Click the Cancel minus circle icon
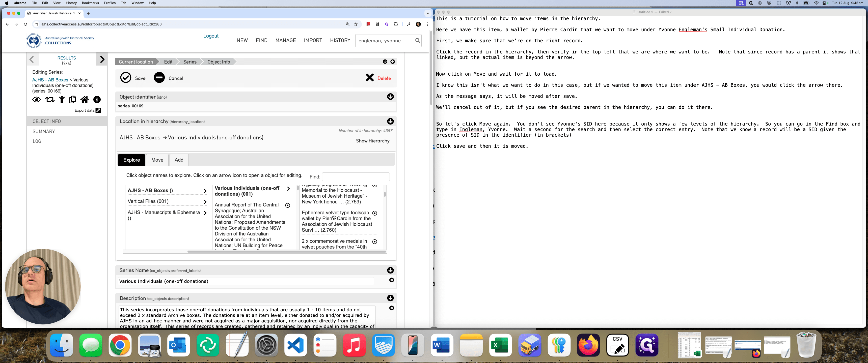Viewport: 868px width, 363px height. [x=159, y=77]
